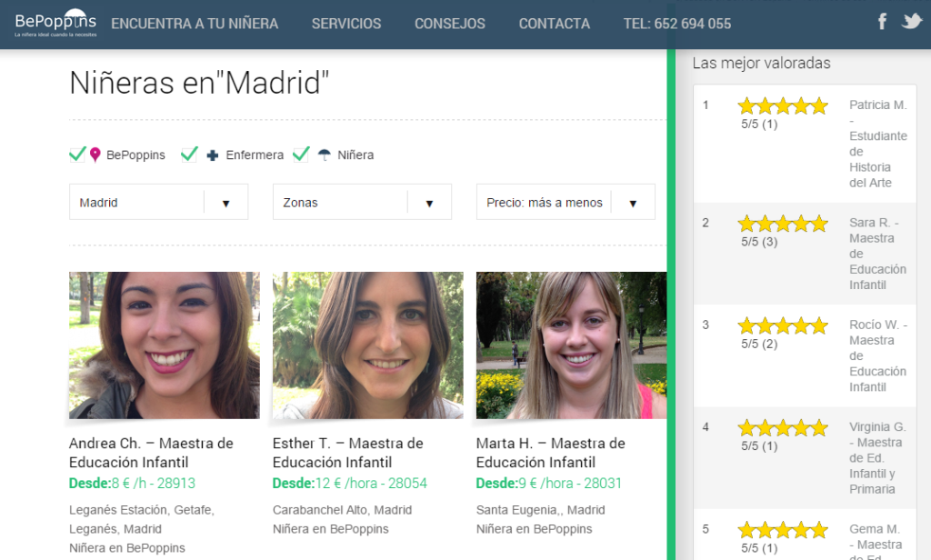Toggle the Enfermera filter checkbox
Screen dimensions: 931x560
[189, 155]
